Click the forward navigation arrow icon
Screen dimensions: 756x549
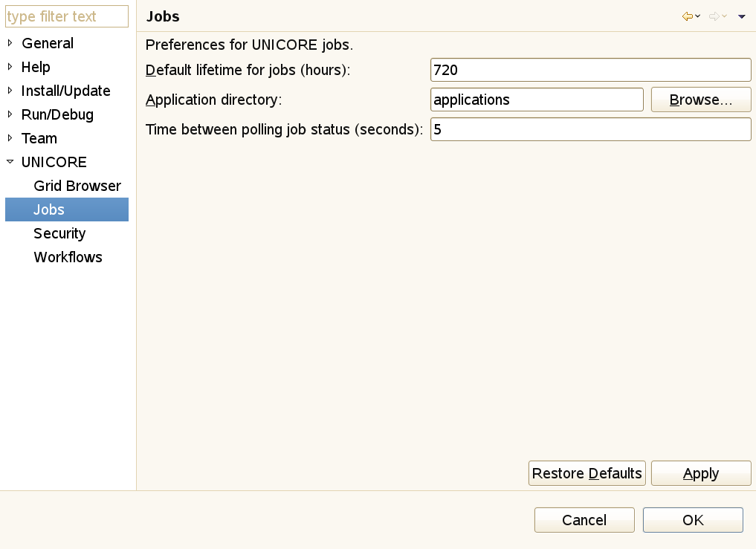[x=714, y=16]
